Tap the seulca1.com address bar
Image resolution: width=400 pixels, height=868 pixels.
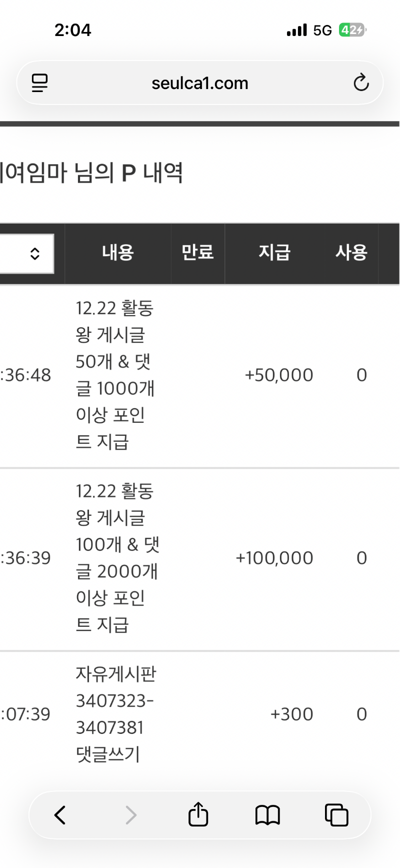(200, 83)
